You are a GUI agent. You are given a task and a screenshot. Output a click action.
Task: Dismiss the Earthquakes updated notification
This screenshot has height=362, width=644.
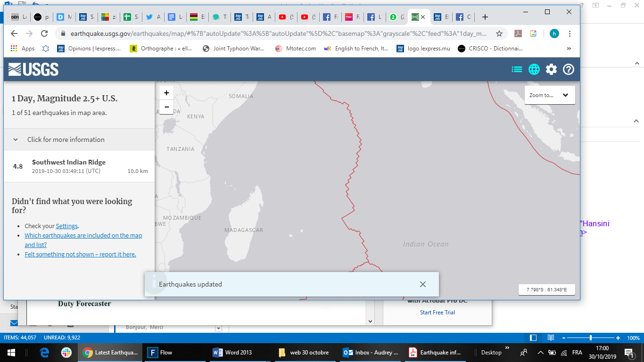422,284
